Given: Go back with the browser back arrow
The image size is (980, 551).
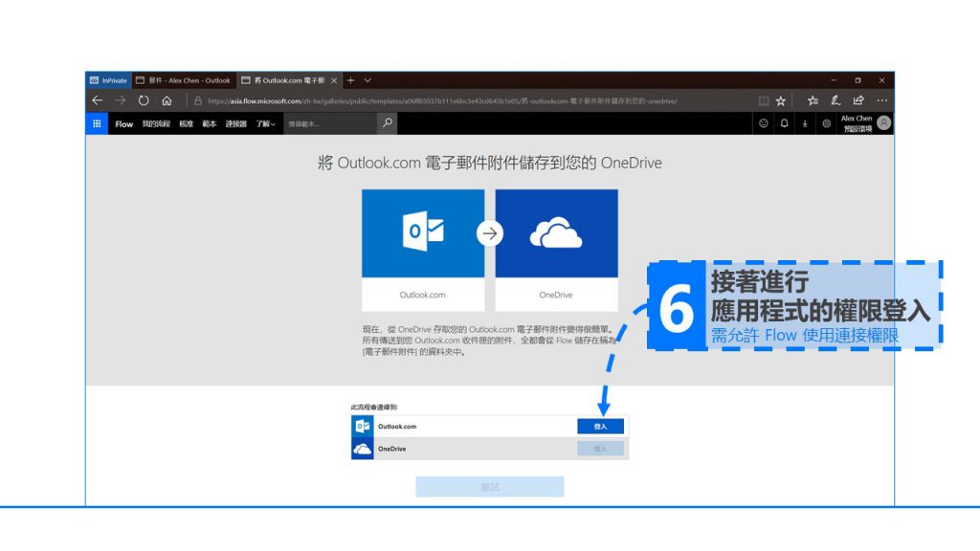Looking at the screenshot, I should click(x=97, y=99).
